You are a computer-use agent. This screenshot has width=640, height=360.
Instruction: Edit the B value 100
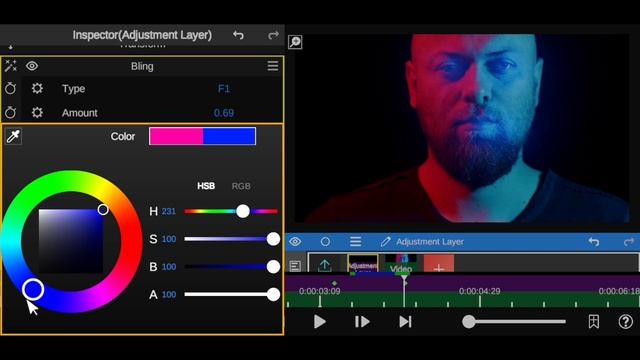click(169, 267)
